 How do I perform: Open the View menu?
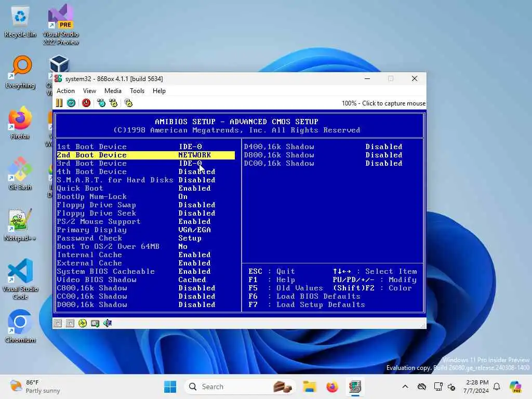click(x=89, y=91)
